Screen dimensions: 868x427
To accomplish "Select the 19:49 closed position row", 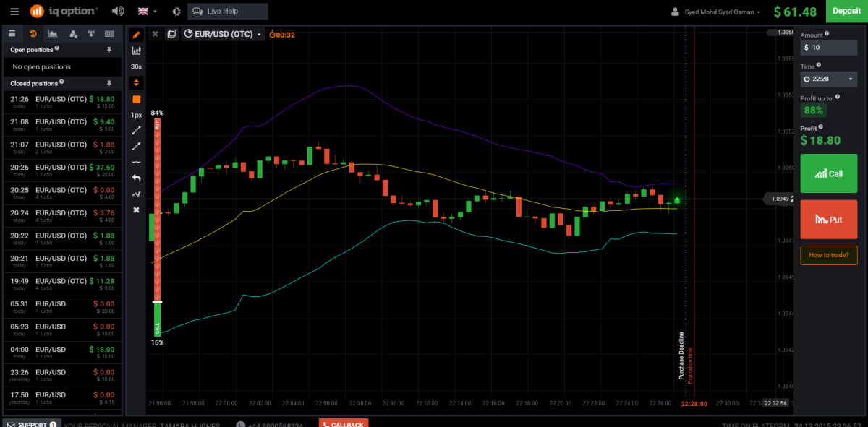I will coord(62,284).
